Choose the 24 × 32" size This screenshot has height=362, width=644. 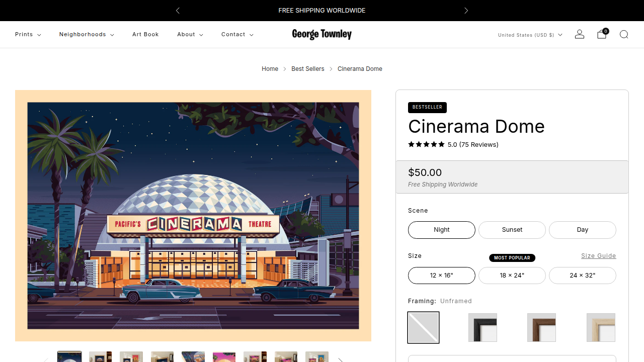point(583,276)
